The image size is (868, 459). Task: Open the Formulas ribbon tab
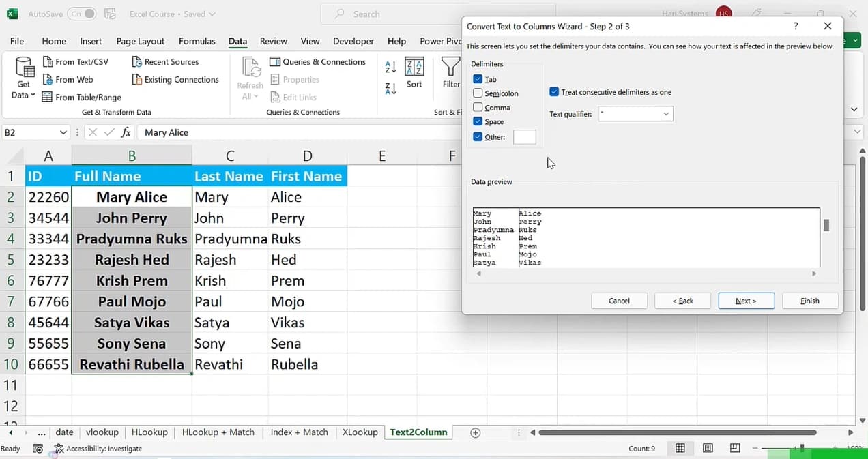click(x=197, y=41)
